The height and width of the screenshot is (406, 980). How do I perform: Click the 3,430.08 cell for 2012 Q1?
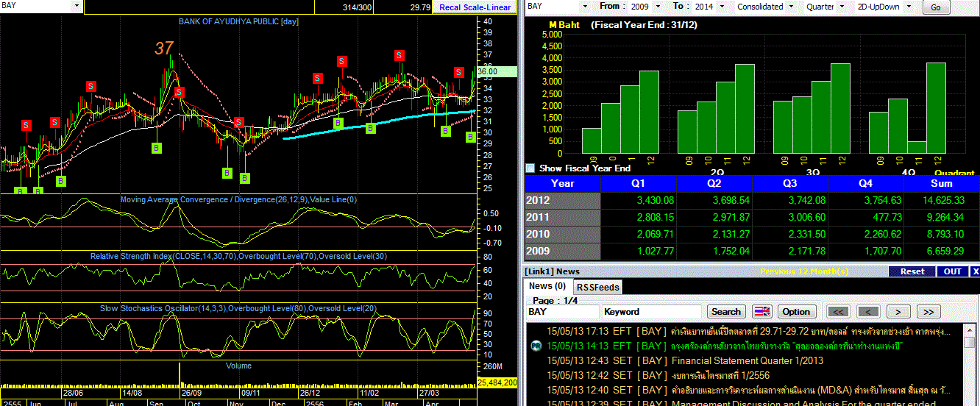(x=639, y=200)
